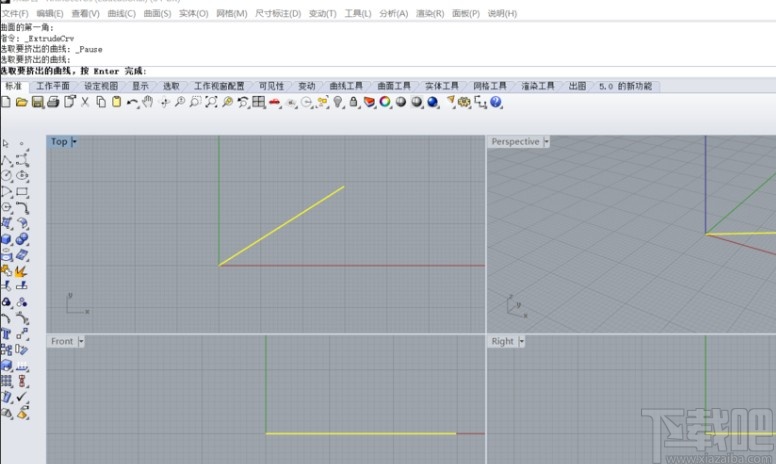Open help with blue question mark
This screenshot has height=464, width=776.
point(495,102)
